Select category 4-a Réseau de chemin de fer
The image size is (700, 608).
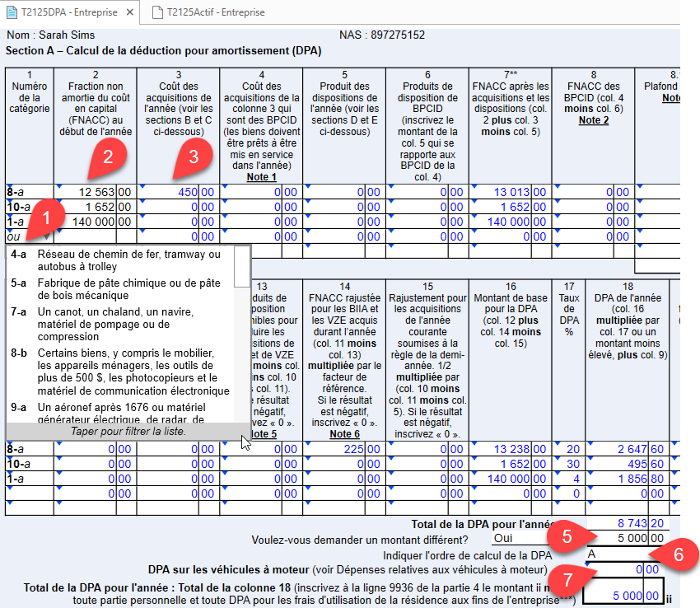[119, 260]
